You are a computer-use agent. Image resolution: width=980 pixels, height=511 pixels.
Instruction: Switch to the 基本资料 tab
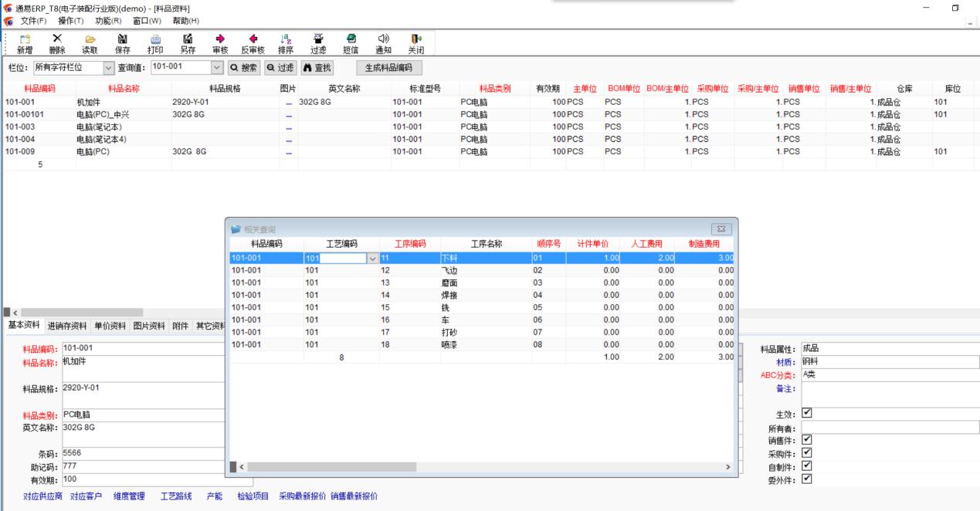[24, 325]
